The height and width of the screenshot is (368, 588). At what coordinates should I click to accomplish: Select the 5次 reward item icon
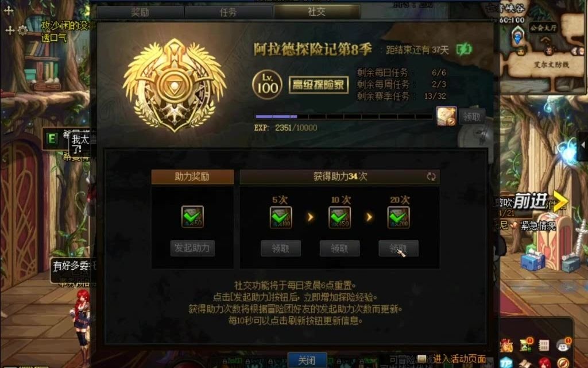281,217
